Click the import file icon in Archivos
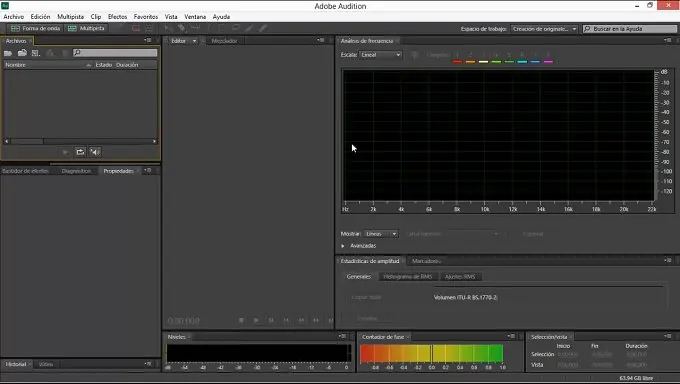Screen dimensions: 680x384 (x=22, y=53)
